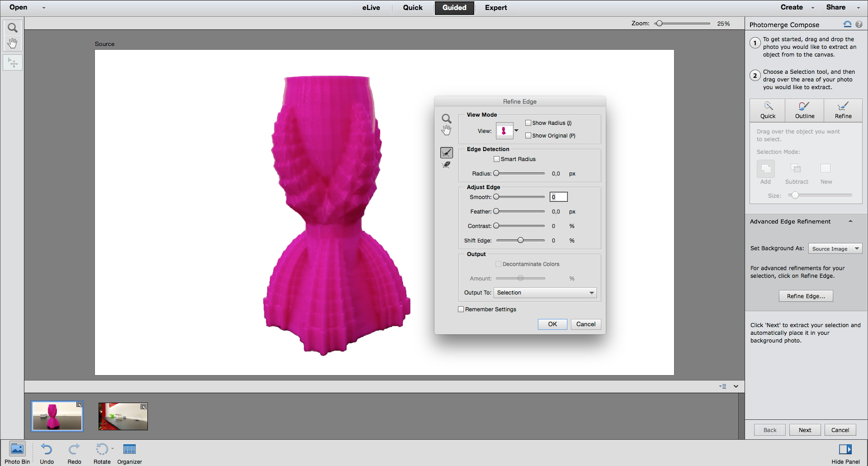Switch to the Quick mode tab

pyautogui.click(x=413, y=8)
